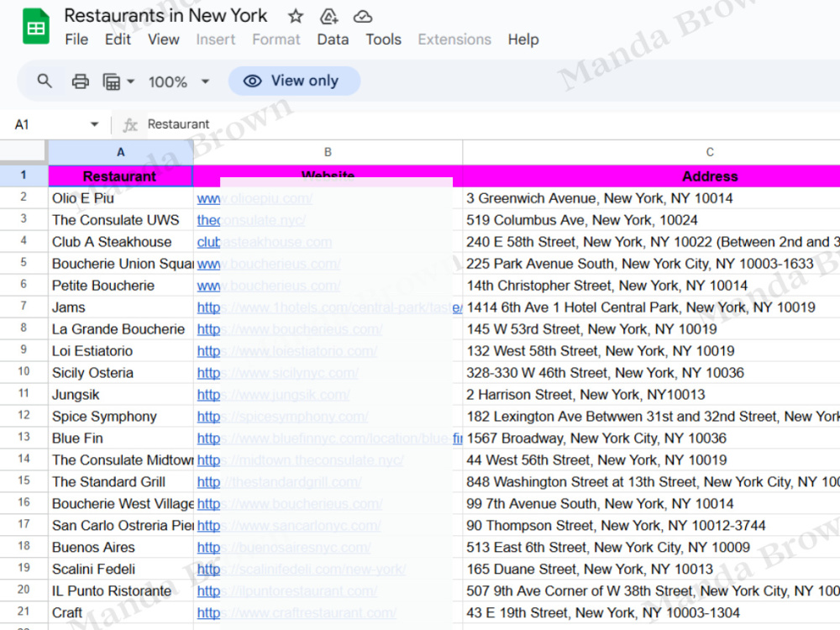
Task: Select column A header
Action: coord(120,152)
